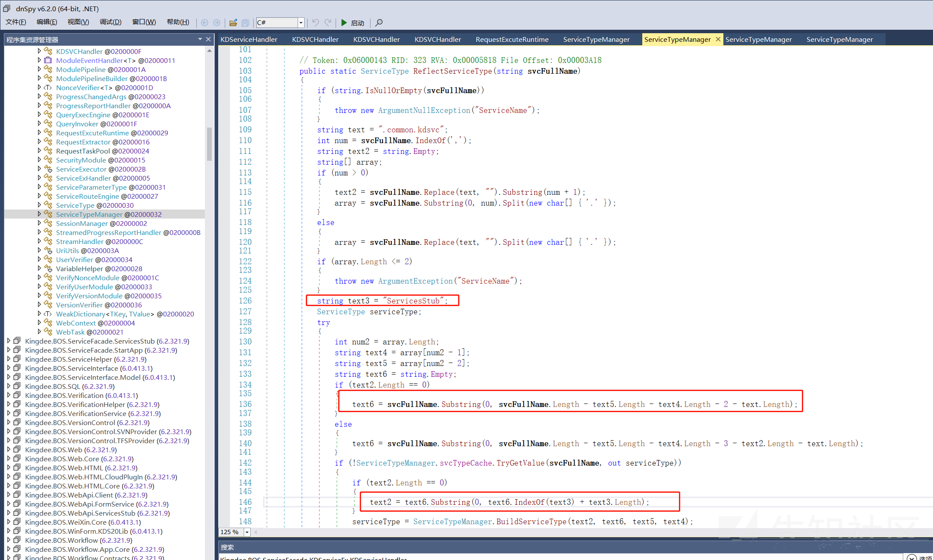Viewport: 933px width, 560px height.
Task: Click the navigate backward toolbar icon
Action: coord(205,22)
